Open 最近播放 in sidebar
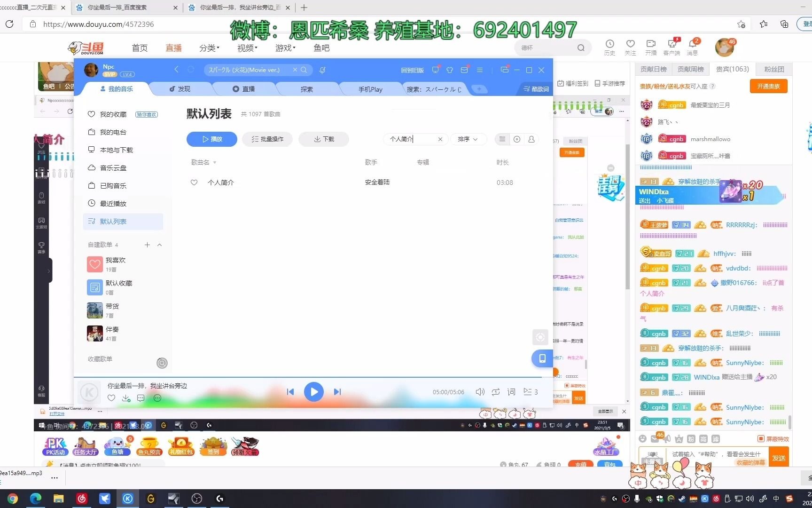The height and width of the screenshot is (508, 812). pos(113,204)
